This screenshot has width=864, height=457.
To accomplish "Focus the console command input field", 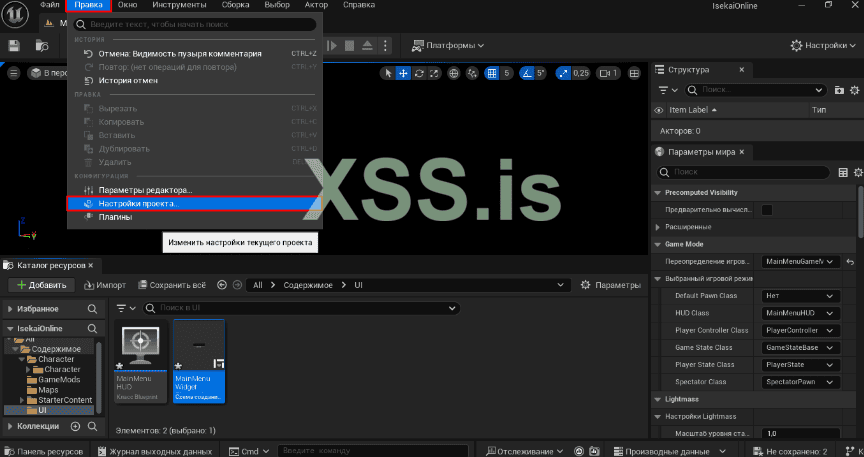I will click(x=372, y=451).
